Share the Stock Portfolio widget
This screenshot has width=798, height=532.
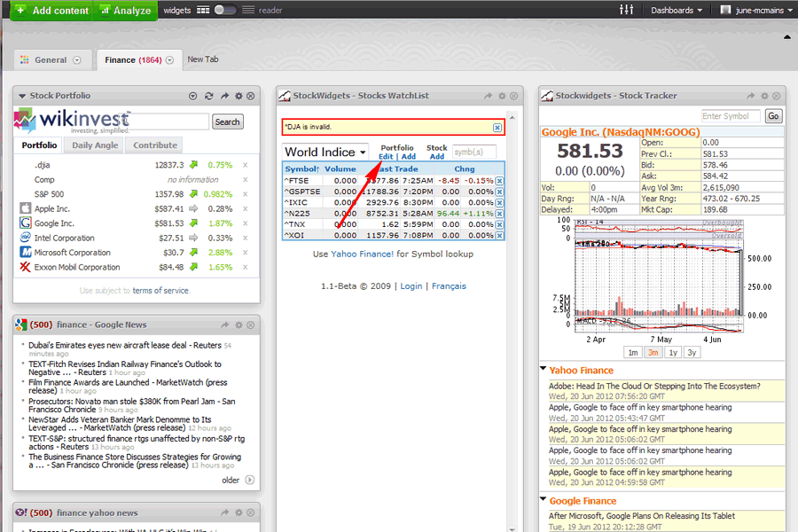(224, 96)
